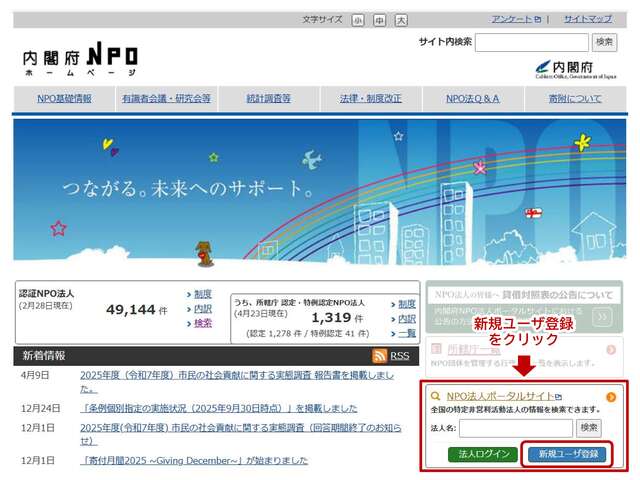
Task: Click the Cabinet Office 内閣府 logo
Action: coord(576,69)
